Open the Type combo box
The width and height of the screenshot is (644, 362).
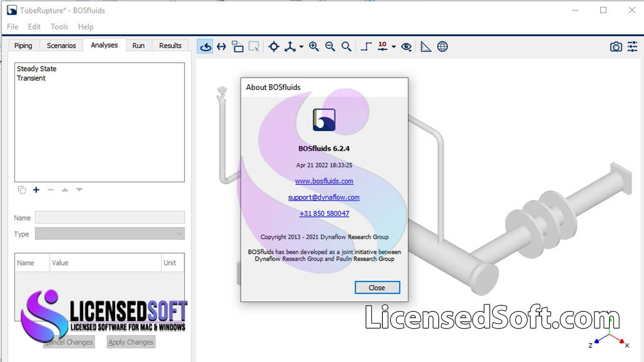tap(109, 234)
